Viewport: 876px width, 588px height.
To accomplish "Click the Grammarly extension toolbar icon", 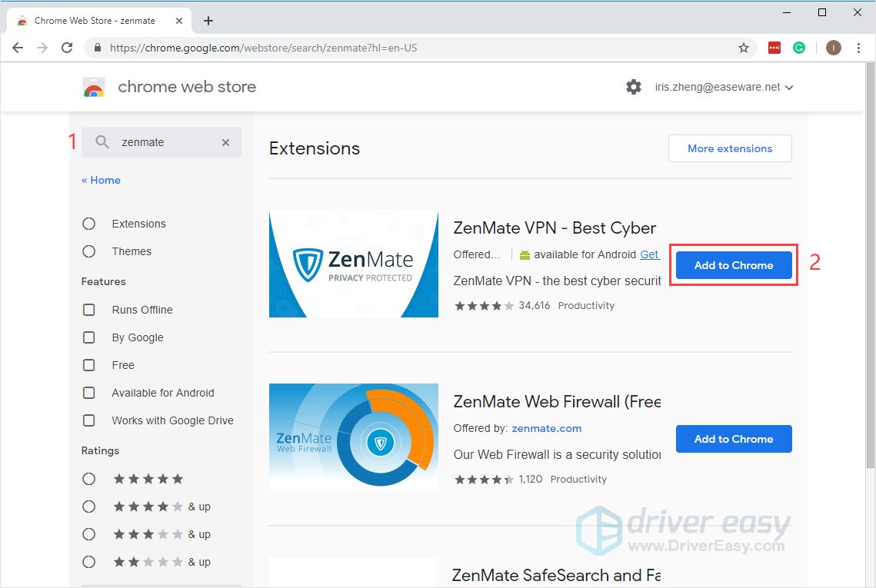I will point(799,47).
